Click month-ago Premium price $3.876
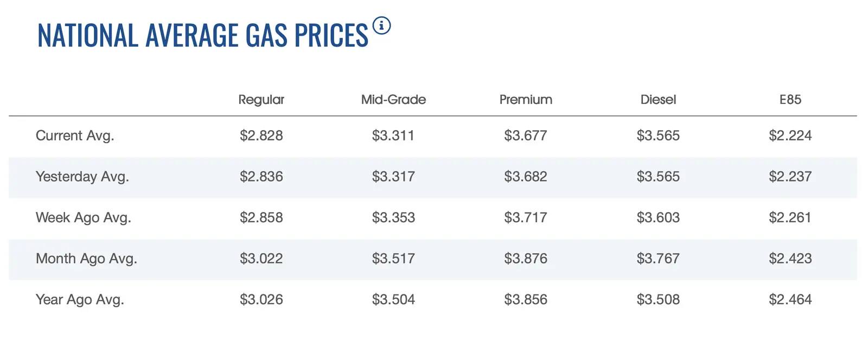This screenshot has height=347, width=868. coord(526,259)
